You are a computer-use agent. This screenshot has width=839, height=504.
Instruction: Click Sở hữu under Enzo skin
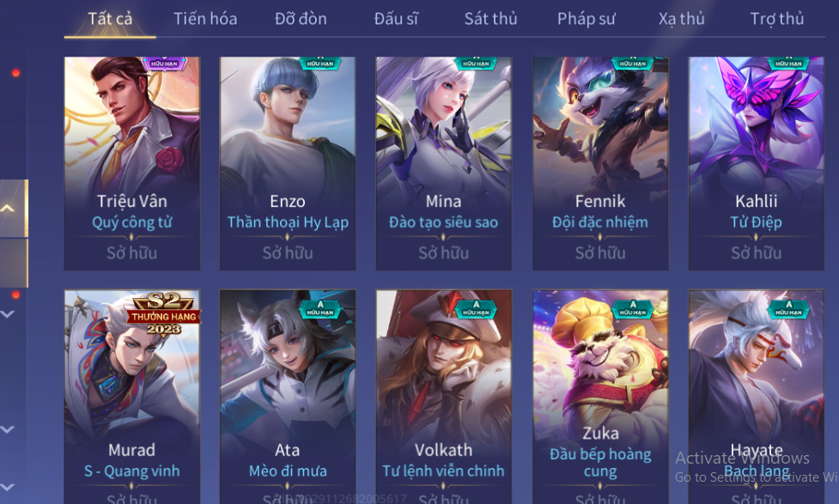pyautogui.click(x=288, y=253)
